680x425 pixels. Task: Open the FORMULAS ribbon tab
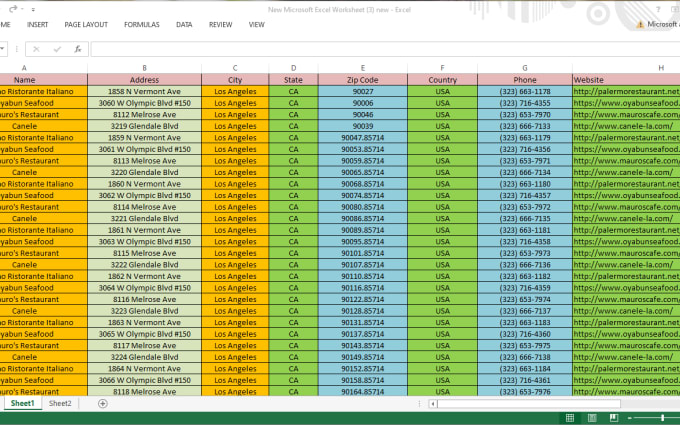(x=142, y=25)
